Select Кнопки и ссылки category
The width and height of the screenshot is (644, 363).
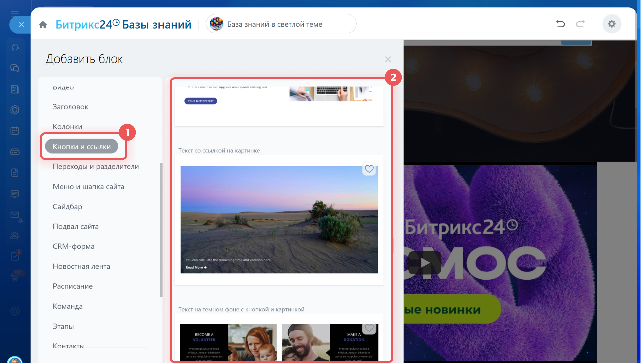(82, 147)
